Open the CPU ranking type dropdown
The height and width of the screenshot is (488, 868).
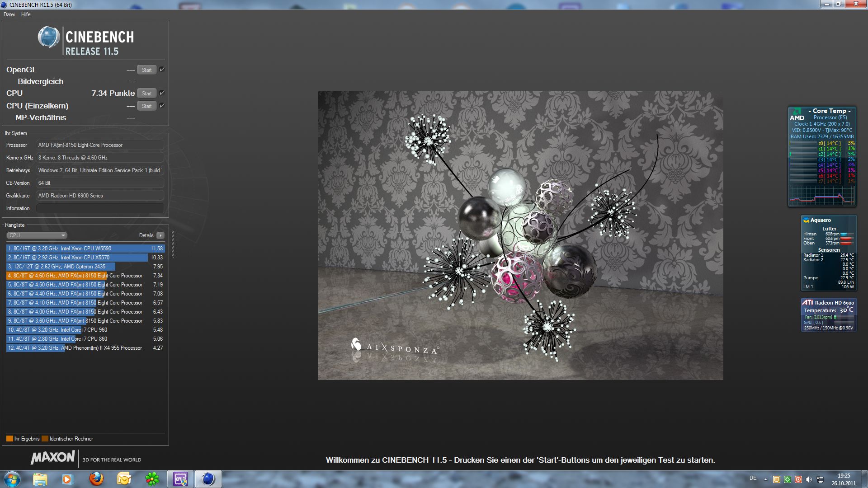click(37, 235)
